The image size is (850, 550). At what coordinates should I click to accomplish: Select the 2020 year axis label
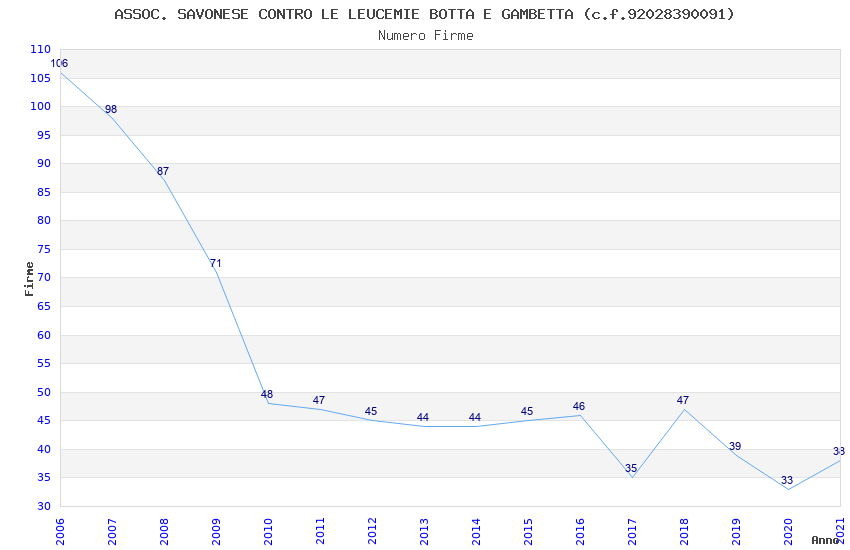788,532
